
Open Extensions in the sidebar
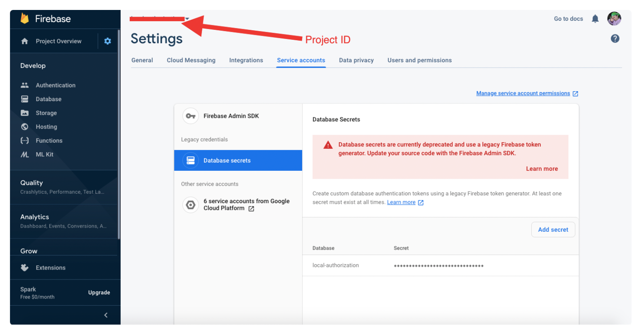point(51,267)
